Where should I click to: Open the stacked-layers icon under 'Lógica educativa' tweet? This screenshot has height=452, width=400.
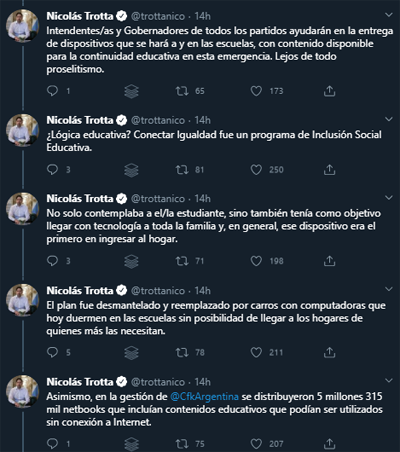[x=131, y=170]
